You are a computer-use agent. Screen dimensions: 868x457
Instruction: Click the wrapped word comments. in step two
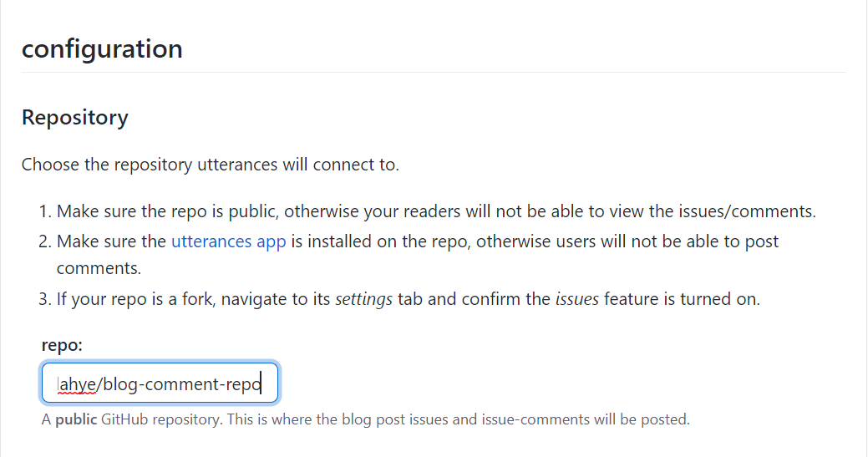pyautogui.click(x=99, y=268)
